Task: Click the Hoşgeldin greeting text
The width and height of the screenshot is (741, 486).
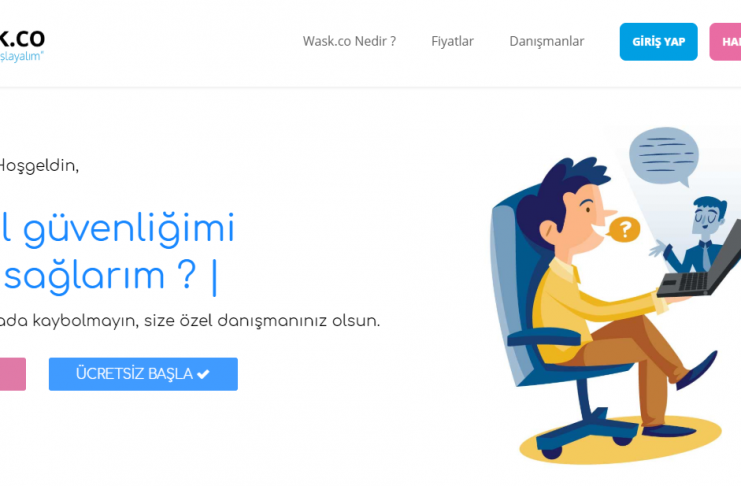Action: pos(39,166)
